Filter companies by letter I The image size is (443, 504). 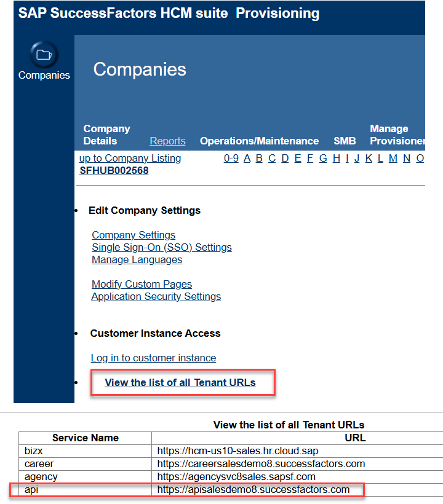(x=347, y=158)
